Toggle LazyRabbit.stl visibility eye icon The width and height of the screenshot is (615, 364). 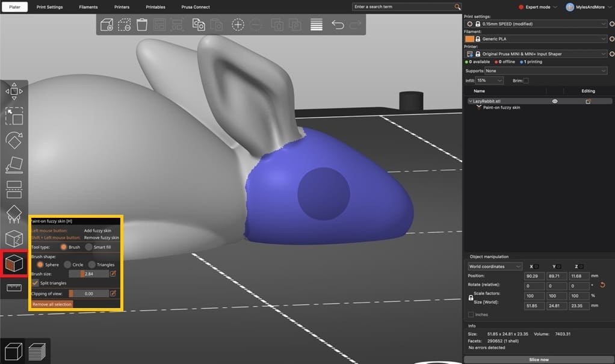(555, 101)
